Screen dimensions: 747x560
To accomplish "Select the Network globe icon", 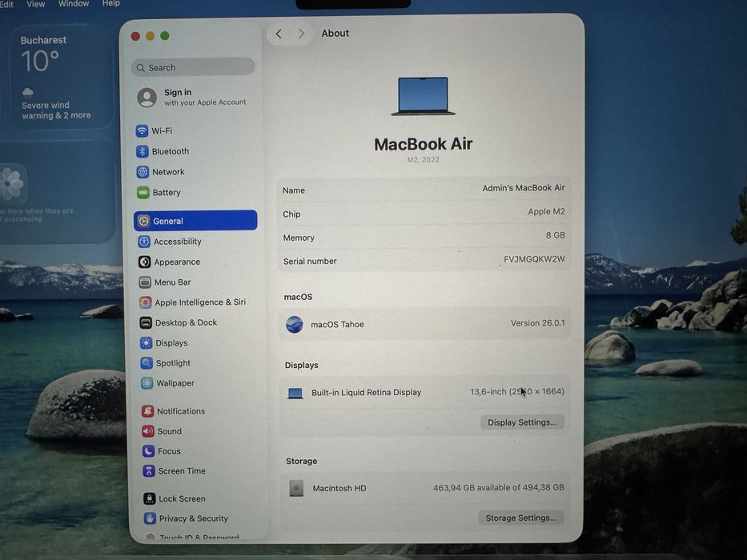I will [143, 172].
